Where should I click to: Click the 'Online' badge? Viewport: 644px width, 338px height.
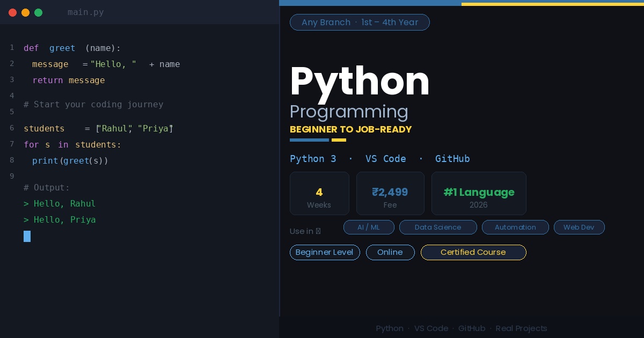point(390,252)
